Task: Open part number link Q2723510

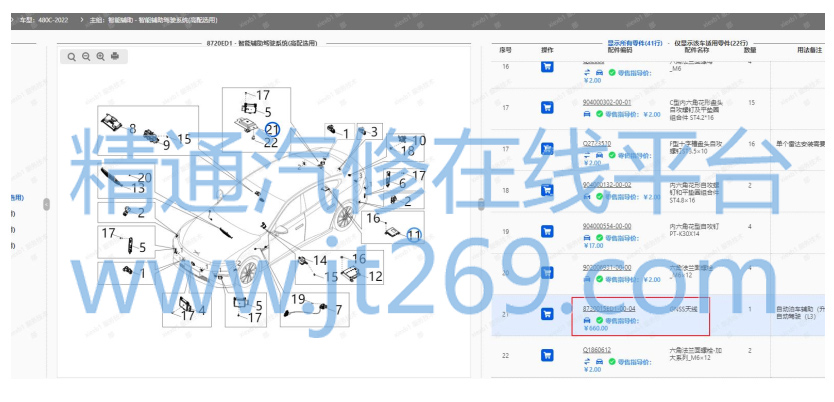Action: [597, 144]
